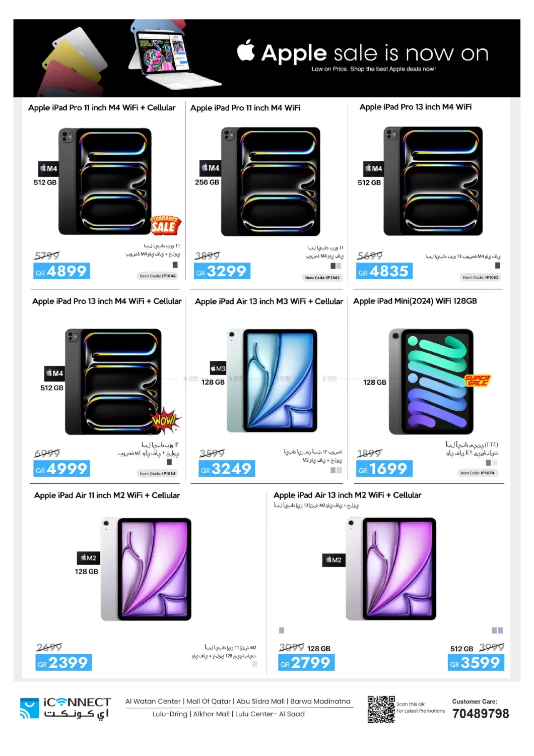Click the Customer Care number 70489798
The height and width of the screenshot is (756, 534).
coord(481,714)
